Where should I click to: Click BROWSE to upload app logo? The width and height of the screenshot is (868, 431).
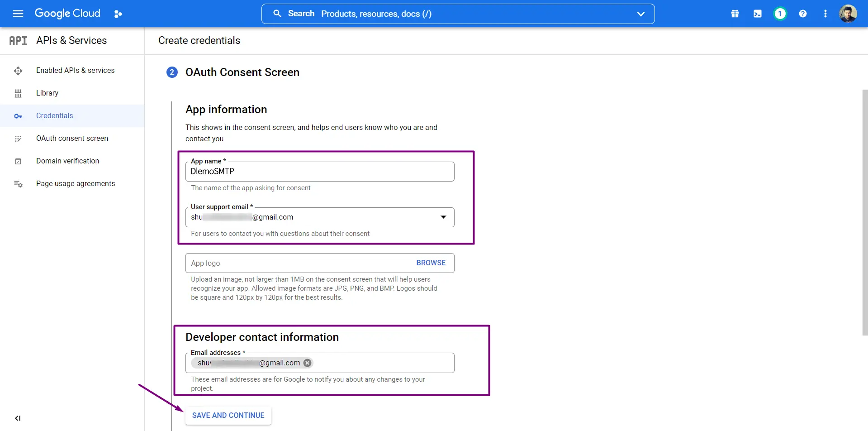pos(431,263)
